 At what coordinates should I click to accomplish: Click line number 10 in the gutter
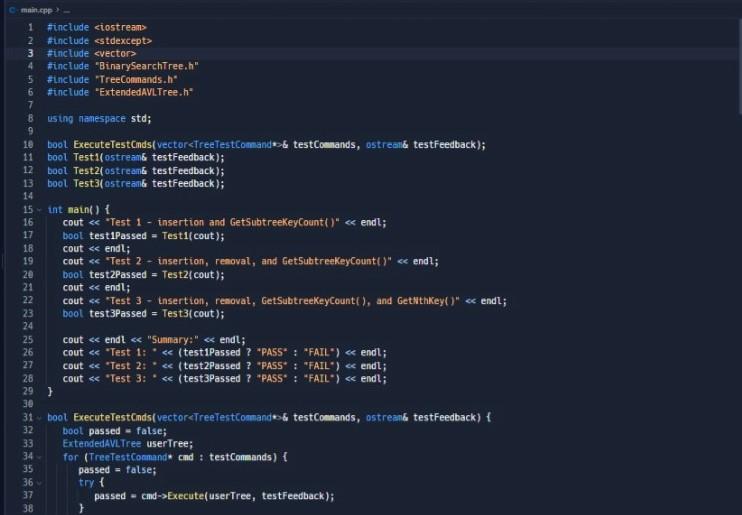(28, 144)
